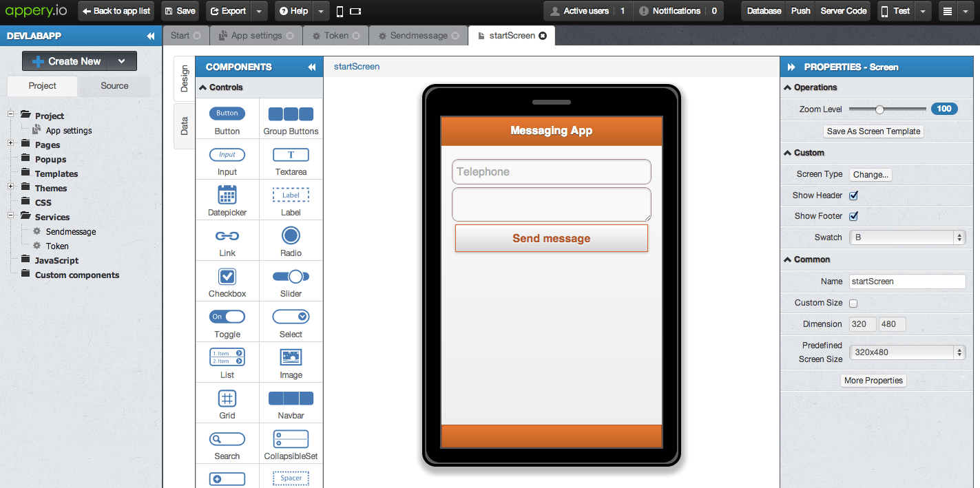Open the Swatch dropdown
This screenshot has height=488, width=980.
pos(907,237)
